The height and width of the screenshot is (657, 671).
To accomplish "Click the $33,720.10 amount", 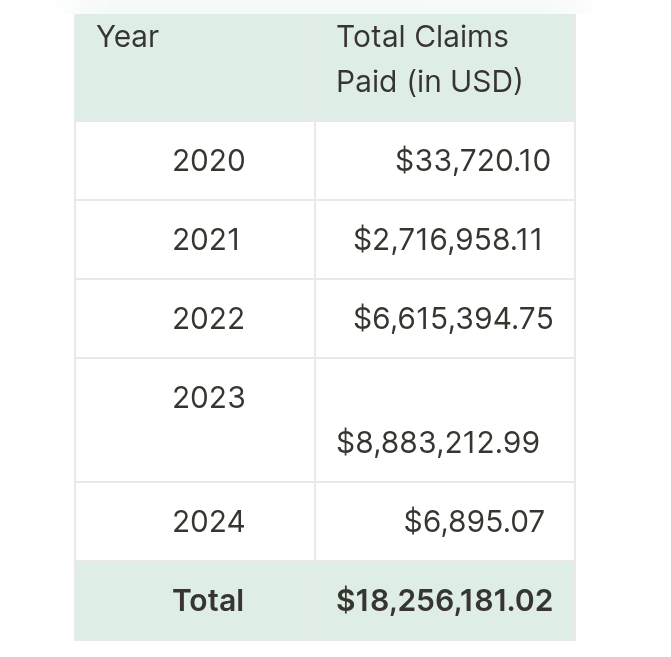I will click(x=473, y=161).
